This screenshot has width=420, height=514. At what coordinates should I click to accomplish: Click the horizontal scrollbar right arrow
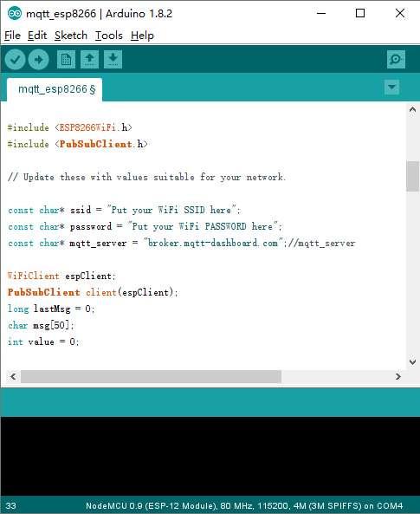398,377
